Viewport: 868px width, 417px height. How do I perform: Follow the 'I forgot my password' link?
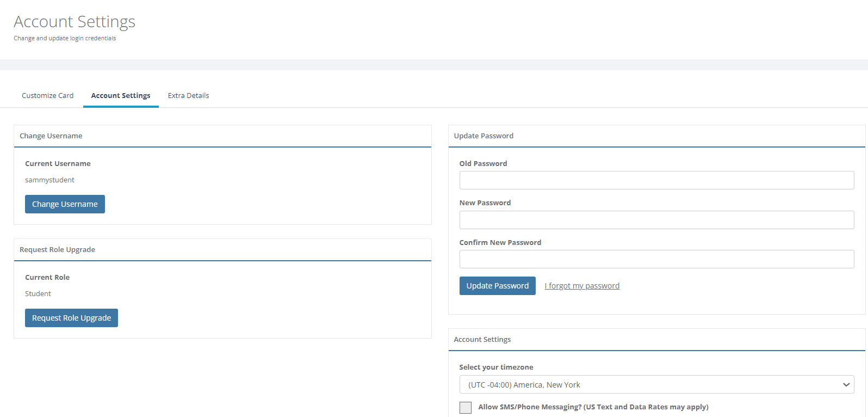click(x=582, y=286)
